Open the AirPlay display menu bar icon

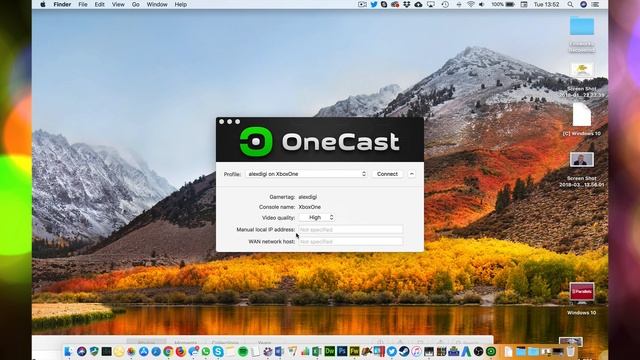[x=431, y=4]
